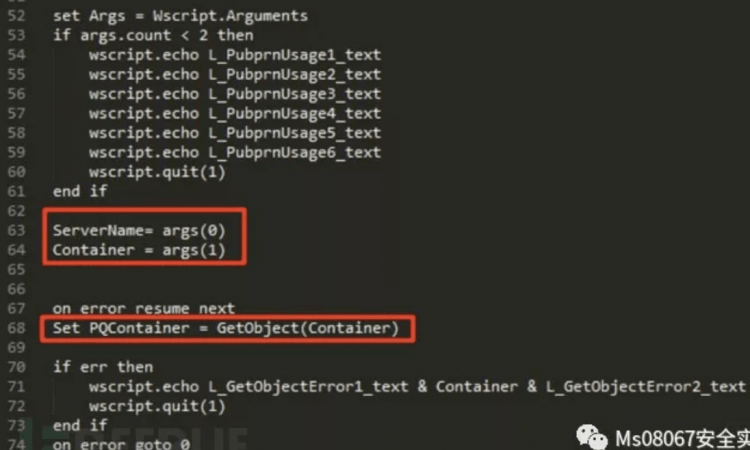Click 'Set PQContainer = GetObject(Container)' statement
The image size is (750, 450).
point(225,328)
